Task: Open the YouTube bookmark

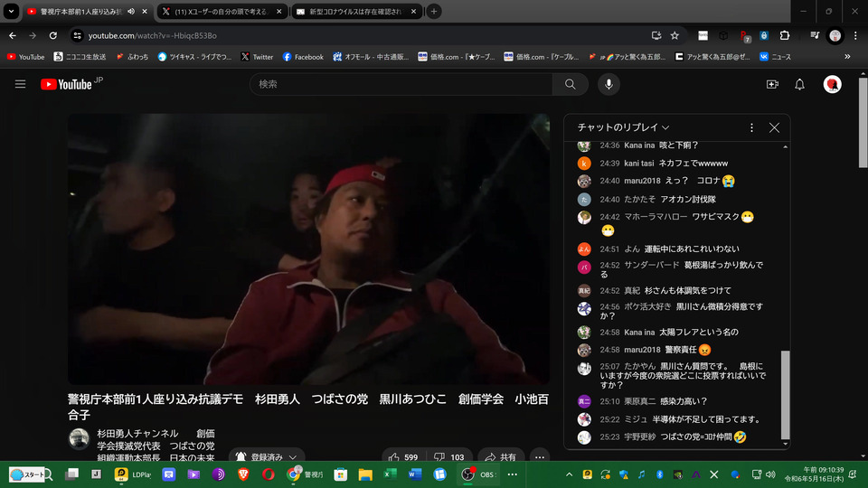Action: click(26, 57)
